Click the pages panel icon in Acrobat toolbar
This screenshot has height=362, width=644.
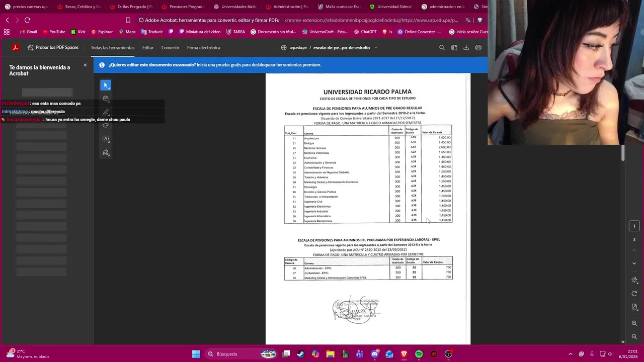(x=454, y=48)
